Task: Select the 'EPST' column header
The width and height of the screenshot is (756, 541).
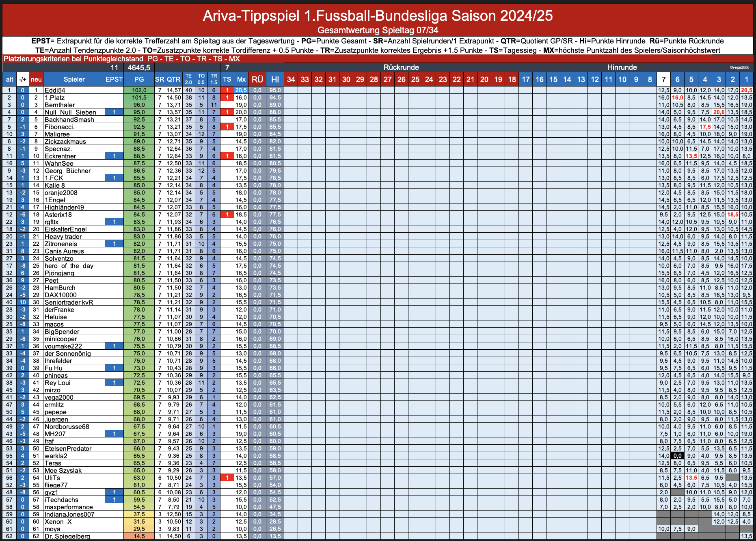Action: (114, 79)
